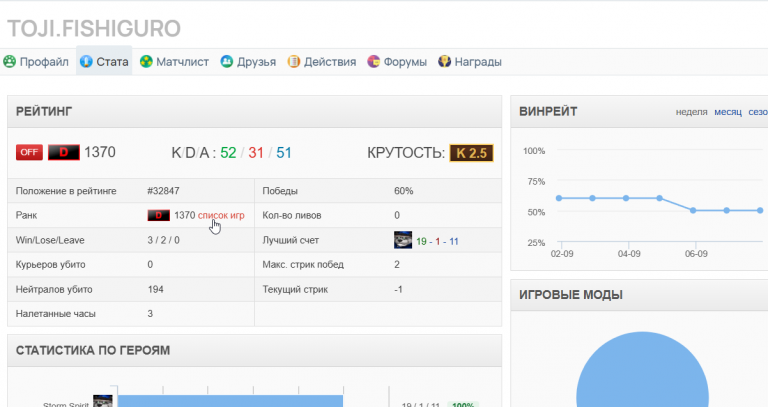Click the first winrate data point above 02-09

point(559,198)
